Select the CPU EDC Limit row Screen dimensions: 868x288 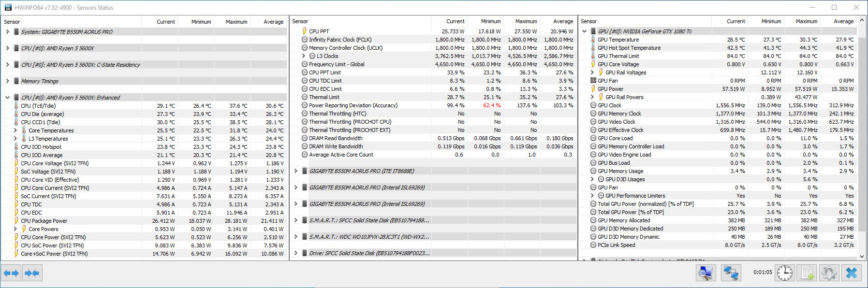[433, 89]
